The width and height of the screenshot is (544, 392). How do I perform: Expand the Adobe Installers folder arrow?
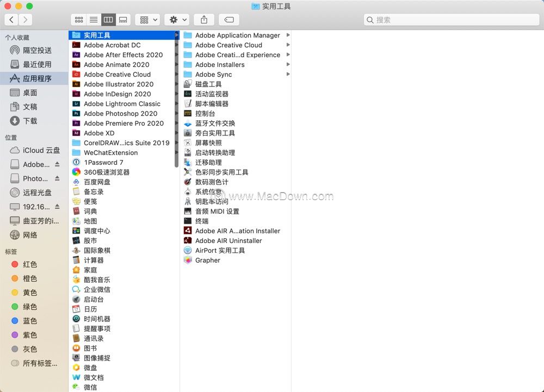pos(288,65)
